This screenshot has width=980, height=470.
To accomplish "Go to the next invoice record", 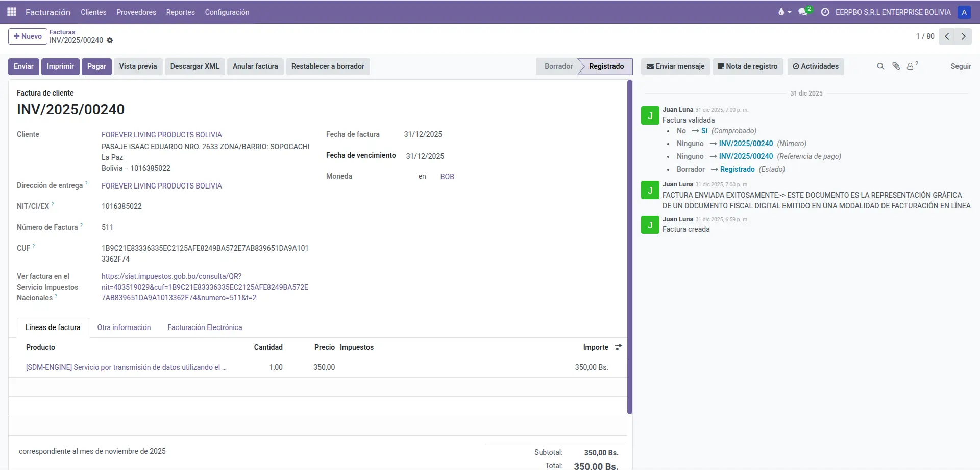I will click(963, 36).
